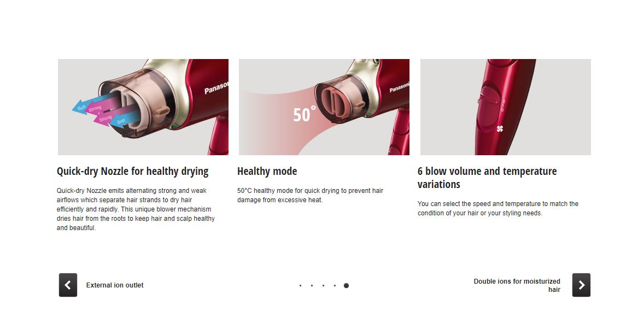The width and height of the screenshot is (644, 317).
Task: Open the External ion outlet slide label
Action: coord(115,285)
